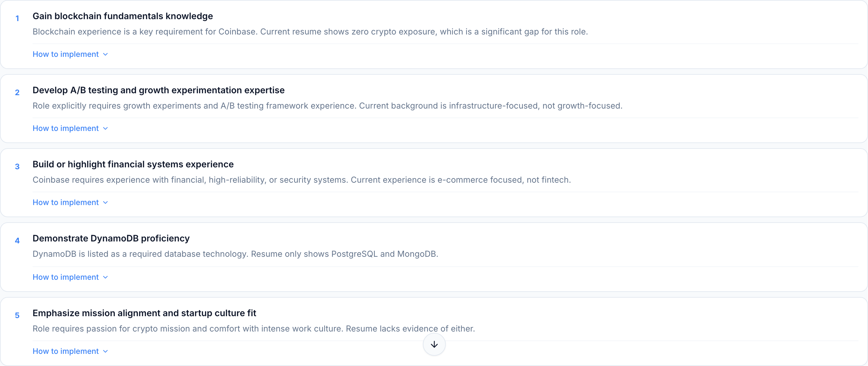The image size is (868, 366).
Task: Click the description about infrastructure-focused background
Action: click(x=327, y=106)
